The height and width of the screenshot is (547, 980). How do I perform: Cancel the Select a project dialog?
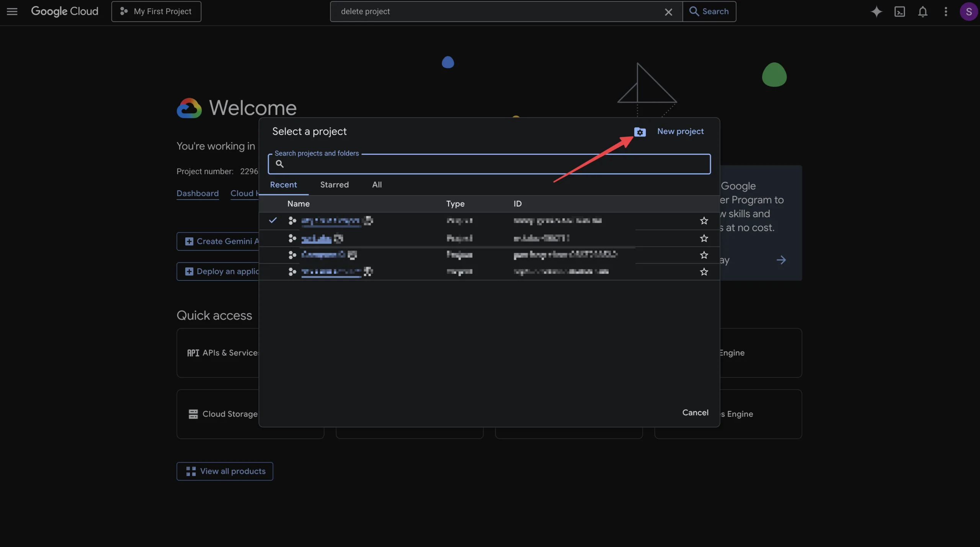tap(695, 413)
